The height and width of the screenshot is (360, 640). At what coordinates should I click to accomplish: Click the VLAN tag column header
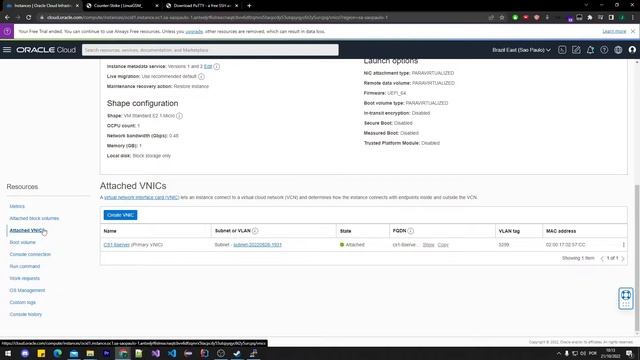[509, 231]
